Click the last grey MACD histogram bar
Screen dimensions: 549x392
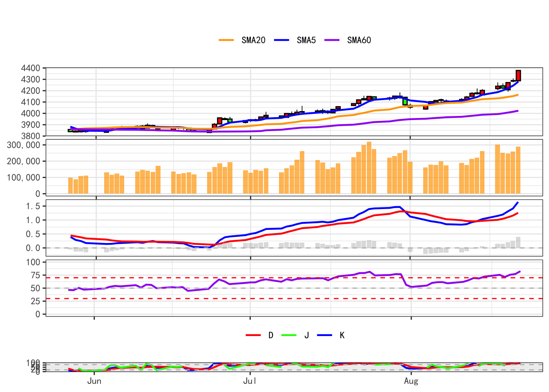coord(518,242)
